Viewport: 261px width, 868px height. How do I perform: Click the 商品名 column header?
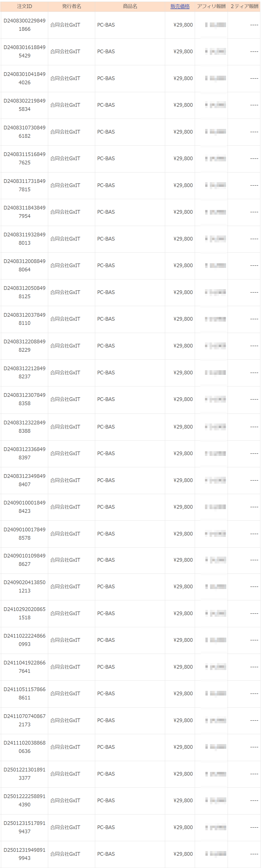point(130,6)
